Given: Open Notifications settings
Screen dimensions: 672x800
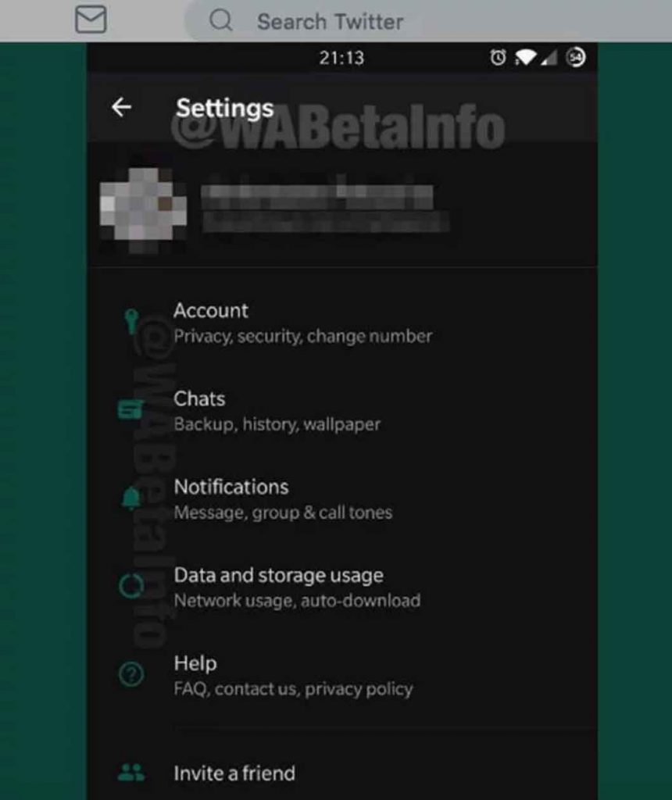Looking at the screenshot, I should [x=342, y=499].
